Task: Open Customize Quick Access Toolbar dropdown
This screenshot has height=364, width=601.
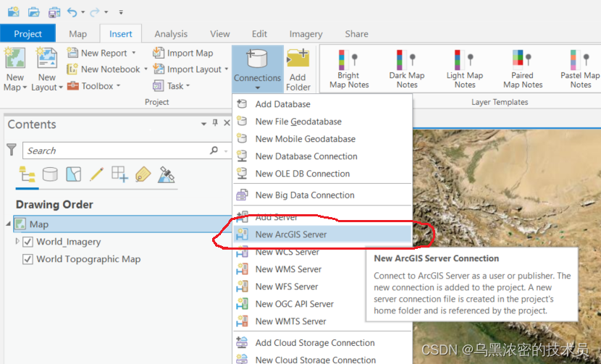Action: click(121, 12)
